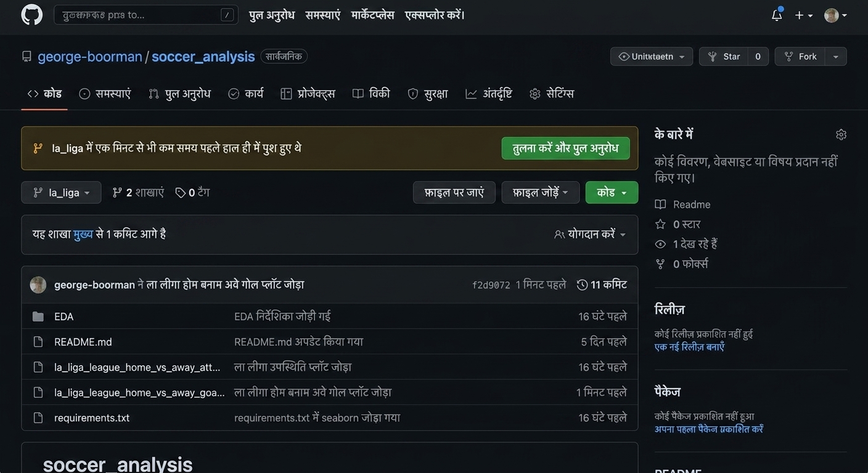Open the विकी tab
Image resolution: width=868 pixels, height=473 pixels.
pyautogui.click(x=371, y=94)
